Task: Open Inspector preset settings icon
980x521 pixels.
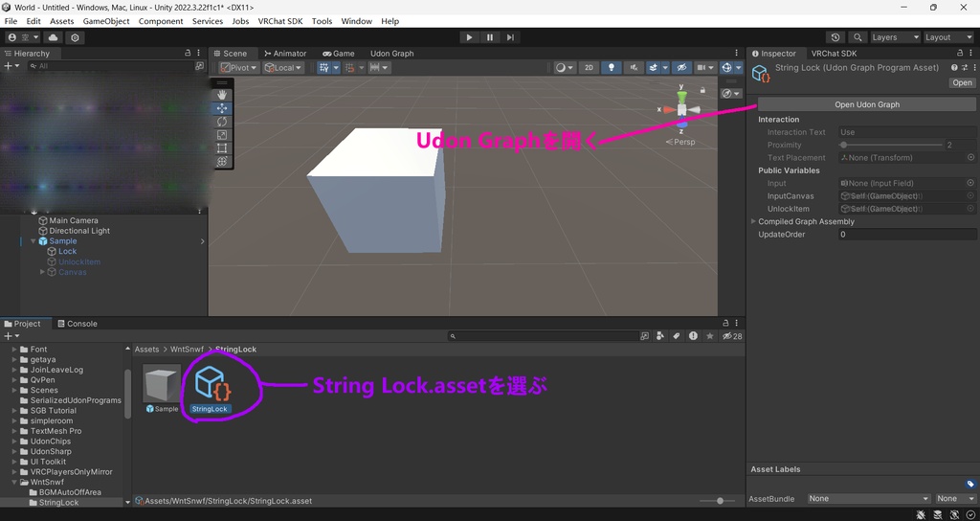Action: (965, 68)
